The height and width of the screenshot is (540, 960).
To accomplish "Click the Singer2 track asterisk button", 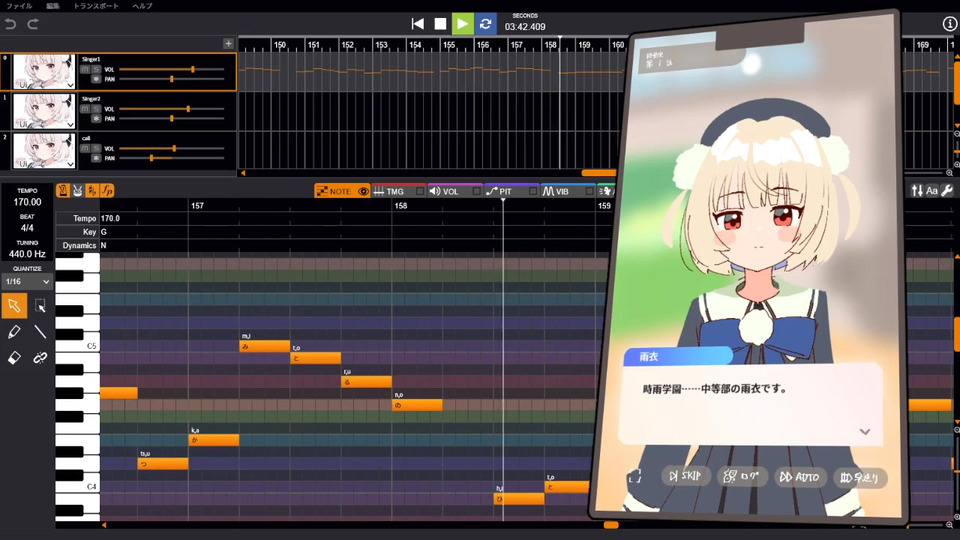I will click(96, 119).
